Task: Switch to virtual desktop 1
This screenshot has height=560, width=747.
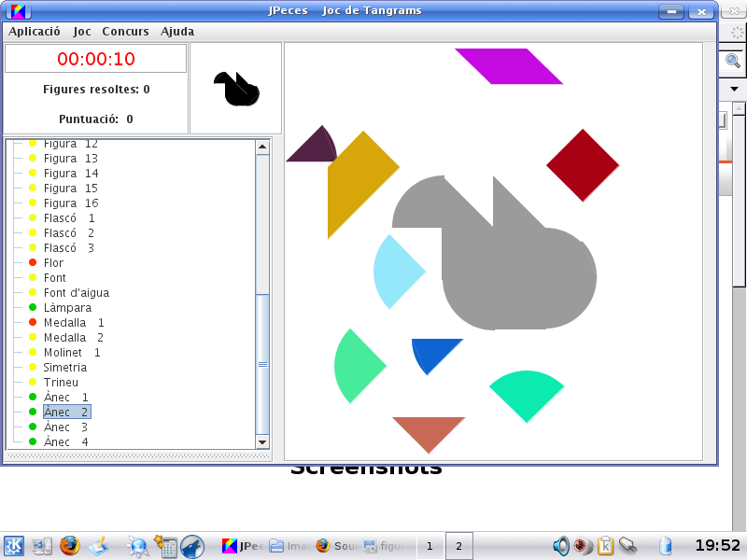Action: pos(430,546)
